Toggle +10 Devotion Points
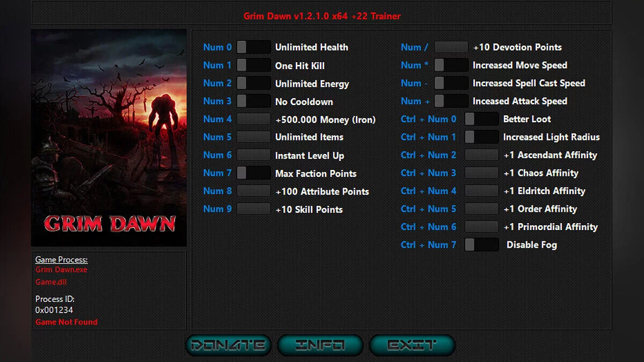Screen dimensions: 644x362 click(x=451, y=47)
